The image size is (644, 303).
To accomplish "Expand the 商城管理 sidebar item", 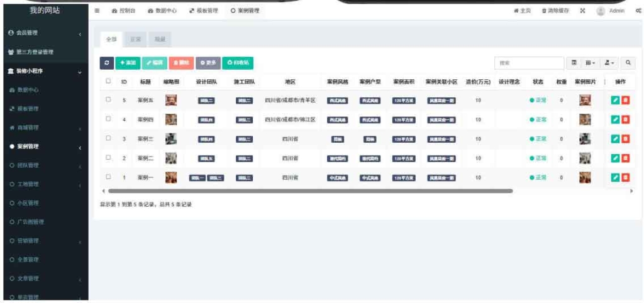I will 45,128.
